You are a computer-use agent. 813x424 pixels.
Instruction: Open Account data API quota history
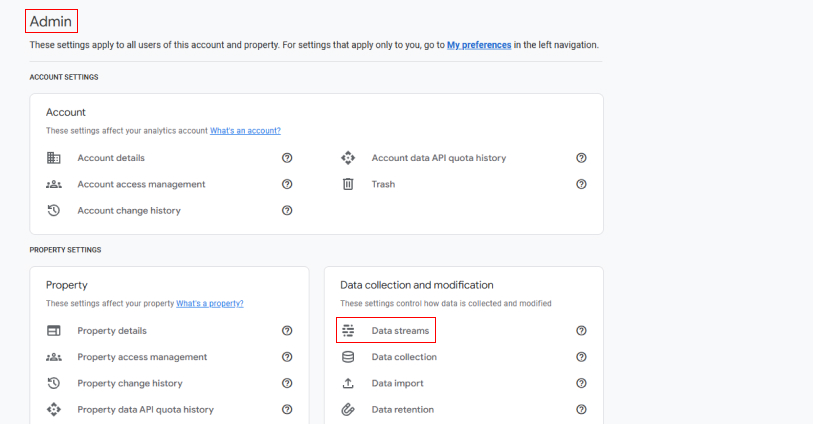tap(438, 158)
